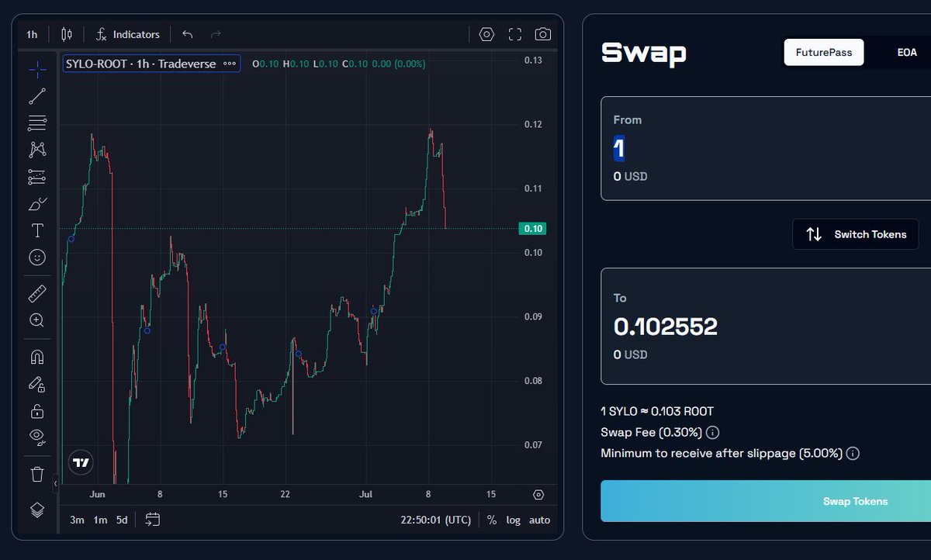This screenshot has height=560, width=931.
Task: Set the chart range to 5d
Action: click(x=122, y=520)
